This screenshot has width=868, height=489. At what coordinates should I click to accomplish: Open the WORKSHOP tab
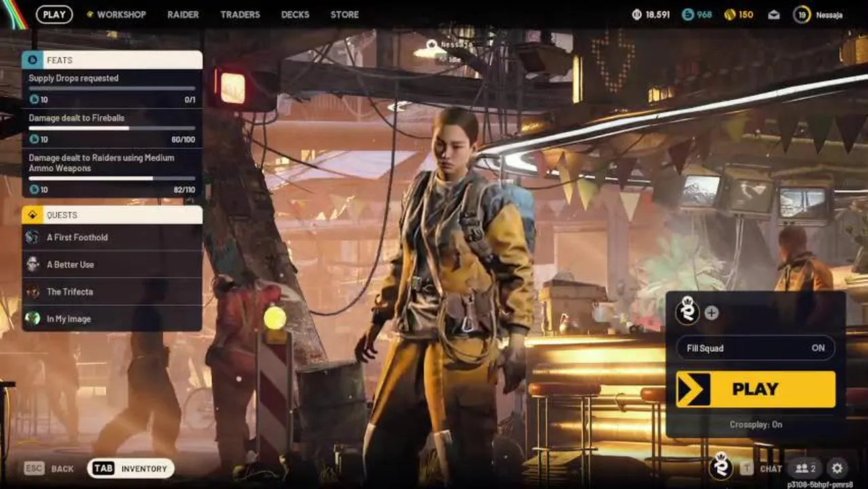coord(117,14)
